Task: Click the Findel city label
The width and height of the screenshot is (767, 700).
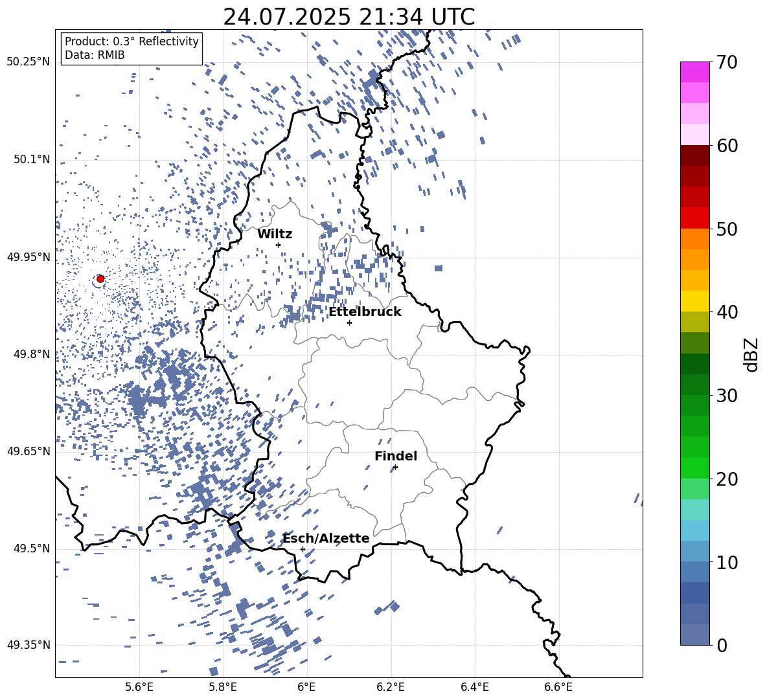Action: 396,456
